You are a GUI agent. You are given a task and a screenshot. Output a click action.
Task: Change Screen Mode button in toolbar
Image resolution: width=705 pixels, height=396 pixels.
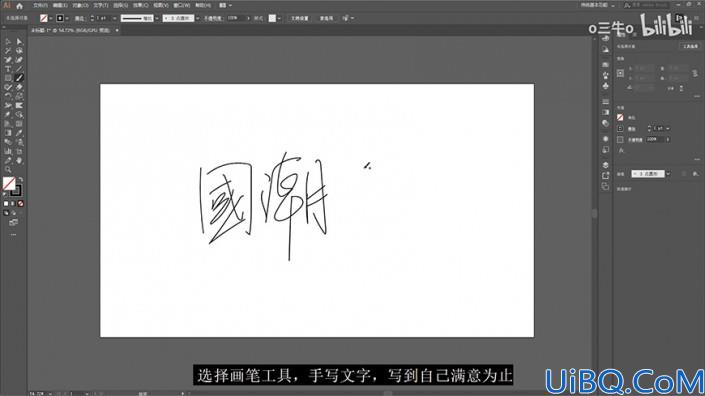tap(13, 222)
